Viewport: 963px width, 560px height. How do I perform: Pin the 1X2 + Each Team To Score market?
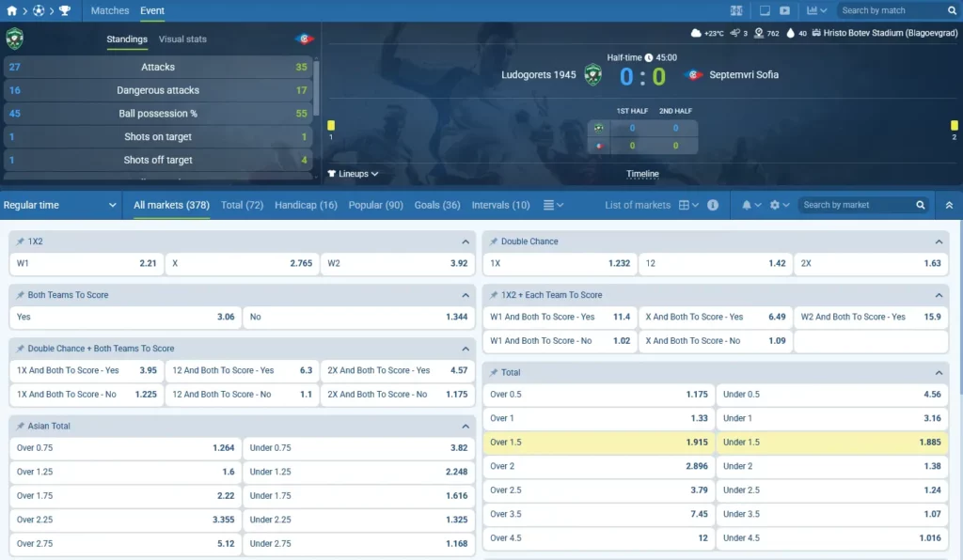[x=494, y=295]
